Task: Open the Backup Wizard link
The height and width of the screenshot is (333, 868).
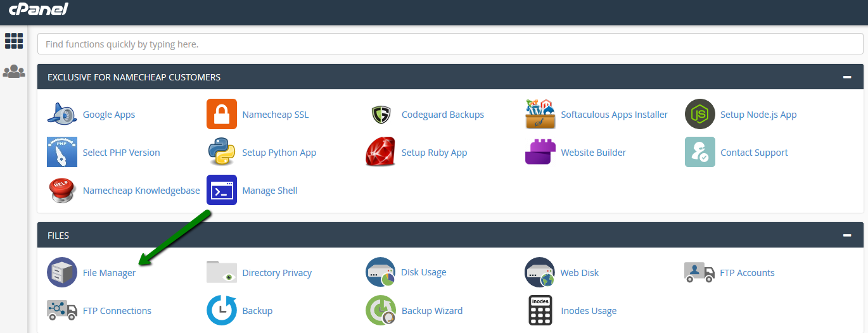Action: (x=432, y=311)
